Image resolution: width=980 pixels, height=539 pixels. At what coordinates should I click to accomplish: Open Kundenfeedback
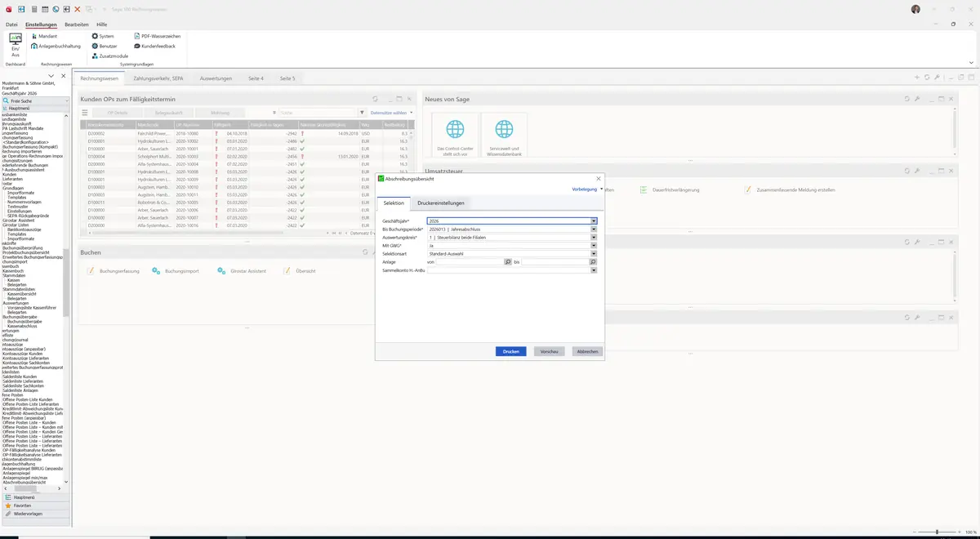tap(154, 46)
